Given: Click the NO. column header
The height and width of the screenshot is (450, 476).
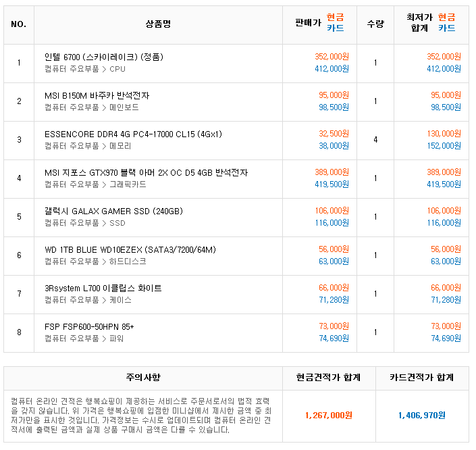Looking at the screenshot, I should [19, 24].
